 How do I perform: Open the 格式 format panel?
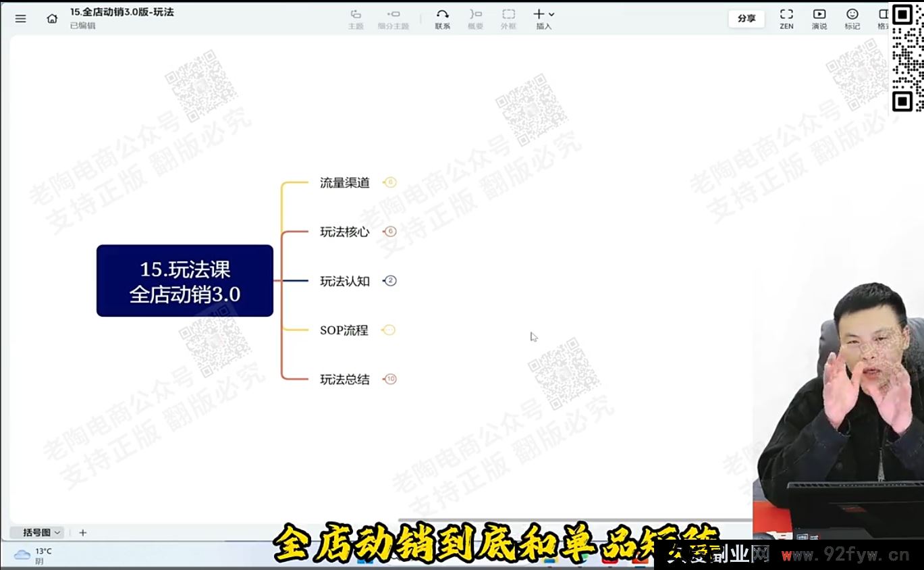[883, 18]
